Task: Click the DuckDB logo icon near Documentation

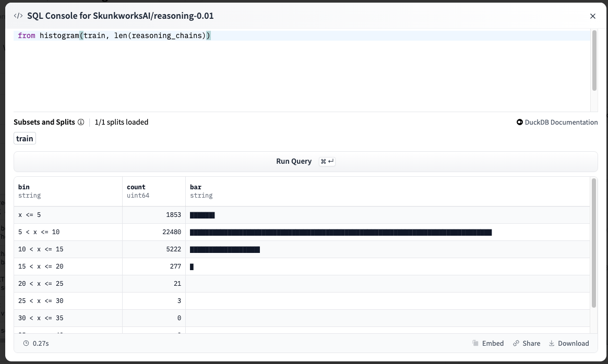Action: 520,122
